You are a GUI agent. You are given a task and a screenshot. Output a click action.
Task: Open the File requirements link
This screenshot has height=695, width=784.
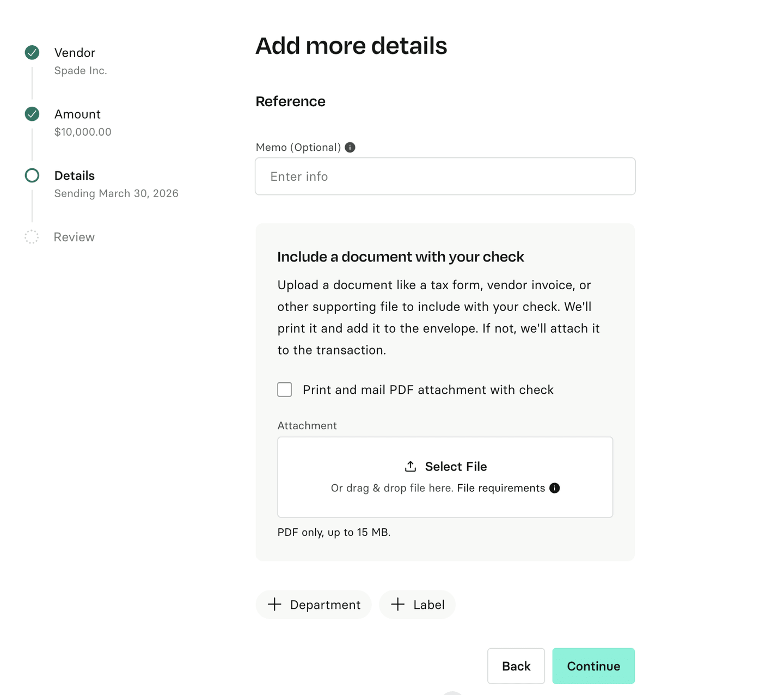pyautogui.click(x=501, y=488)
